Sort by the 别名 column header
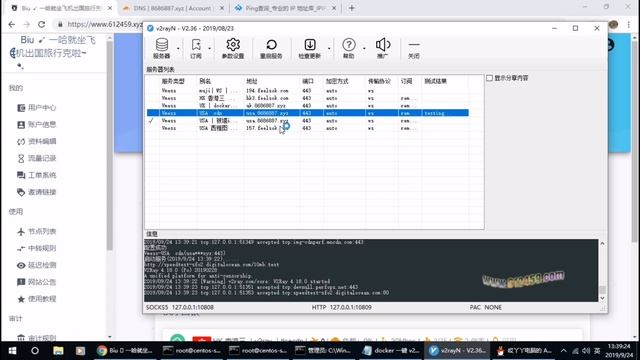640x360 pixels. click(x=205, y=81)
